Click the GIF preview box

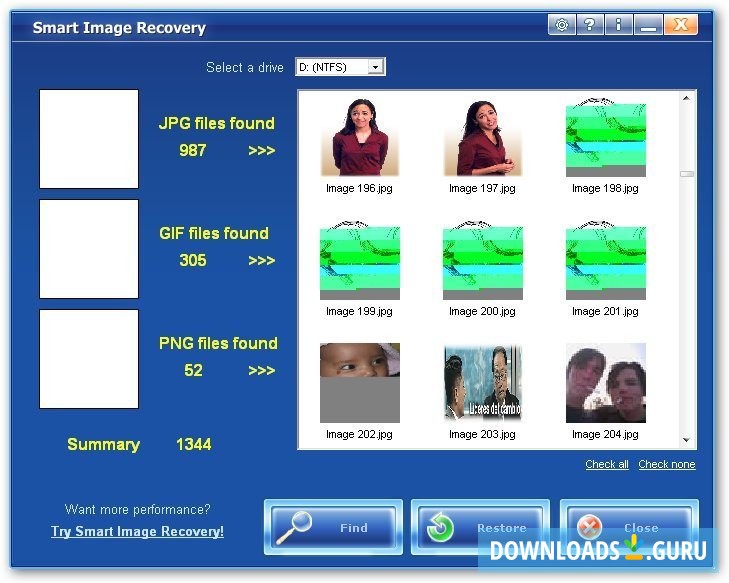pos(89,249)
